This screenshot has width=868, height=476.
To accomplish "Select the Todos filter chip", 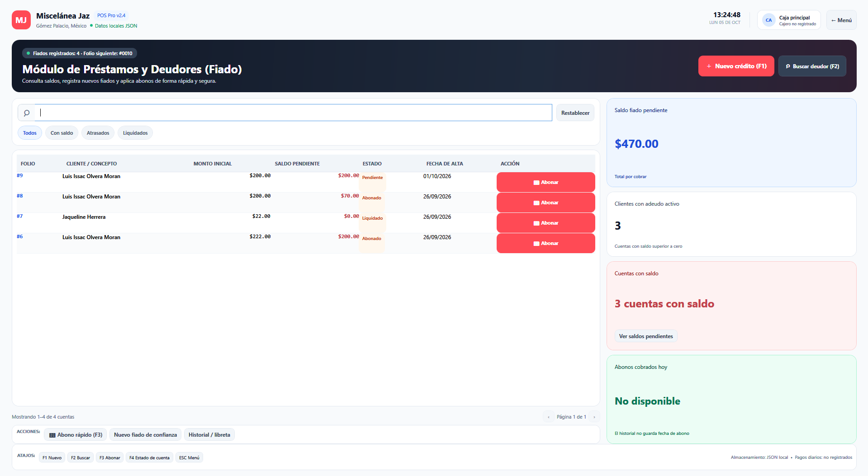I will click(30, 133).
